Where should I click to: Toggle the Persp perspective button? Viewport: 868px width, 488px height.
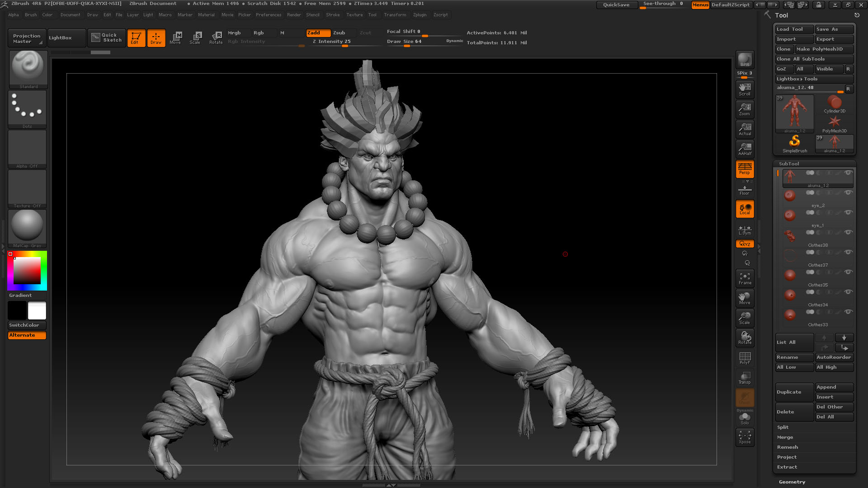tap(745, 169)
